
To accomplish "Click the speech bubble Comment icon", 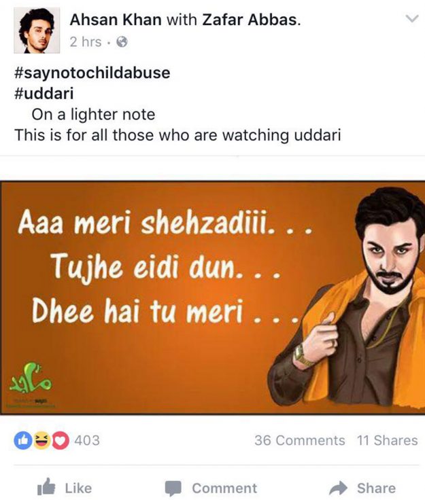I will [173, 488].
